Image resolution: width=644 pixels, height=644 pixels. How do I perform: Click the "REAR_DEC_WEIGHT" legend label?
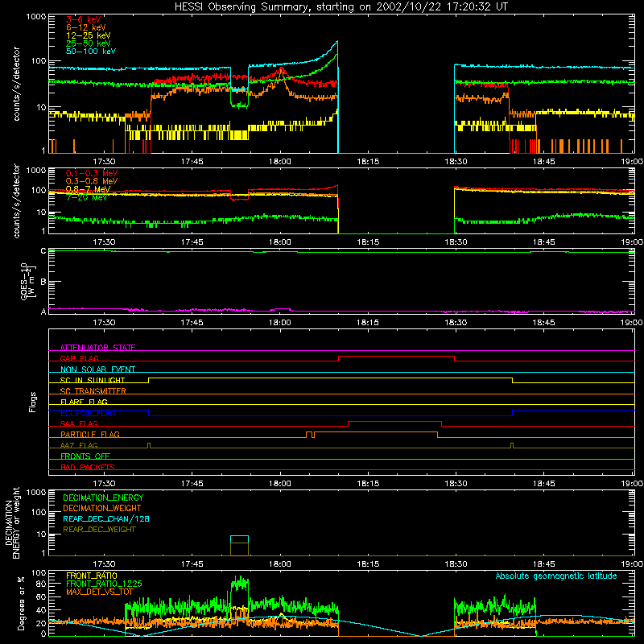pos(99,530)
